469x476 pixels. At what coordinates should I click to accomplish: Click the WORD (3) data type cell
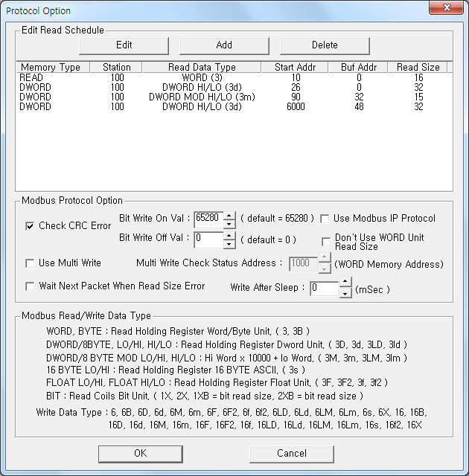click(x=202, y=77)
